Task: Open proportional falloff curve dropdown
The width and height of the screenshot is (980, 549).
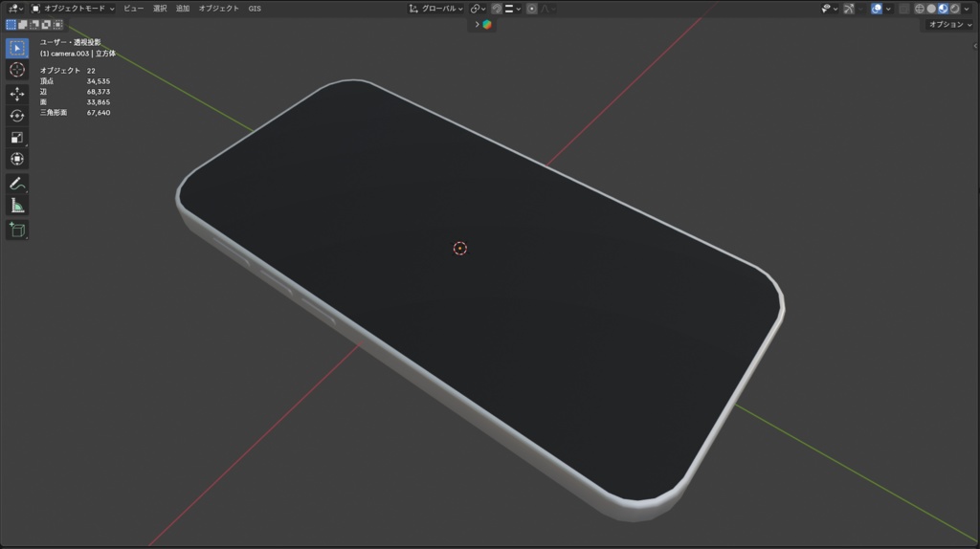Action: click(548, 8)
